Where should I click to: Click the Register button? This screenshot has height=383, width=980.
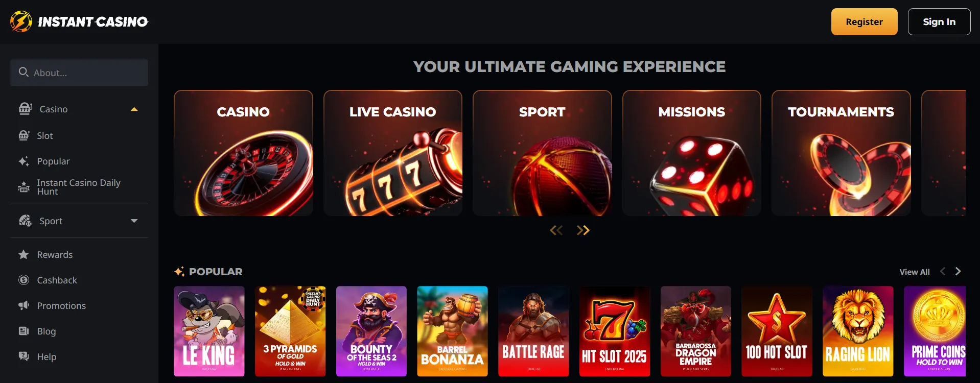click(x=865, y=22)
